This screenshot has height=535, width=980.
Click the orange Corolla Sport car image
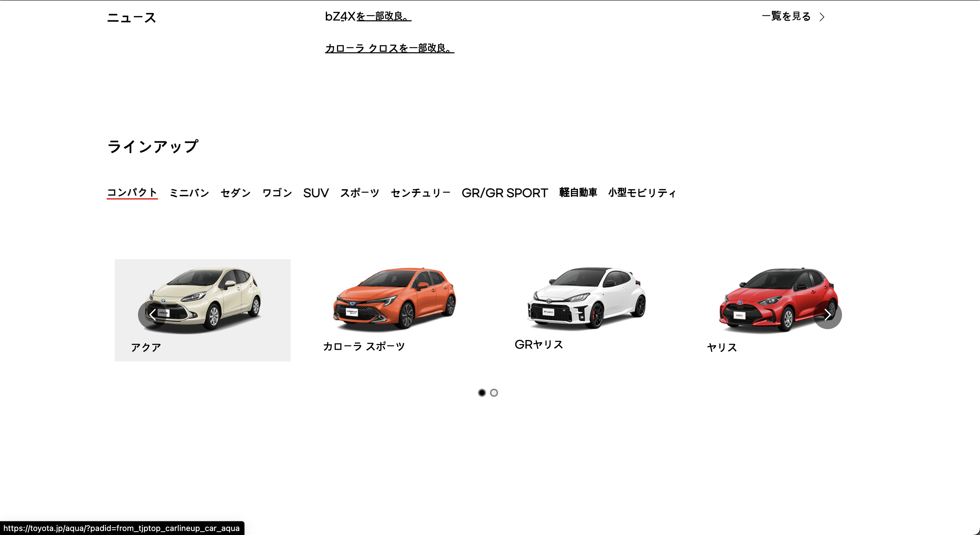click(395, 299)
